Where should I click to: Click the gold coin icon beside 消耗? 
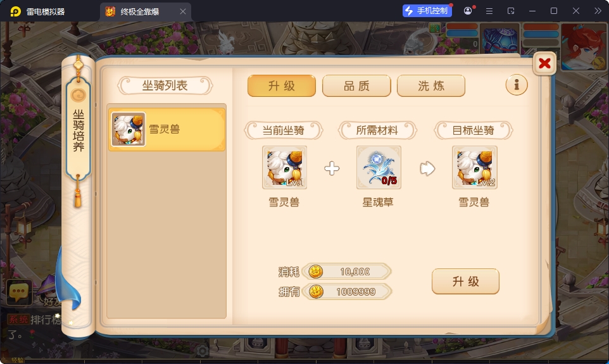point(315,272)
